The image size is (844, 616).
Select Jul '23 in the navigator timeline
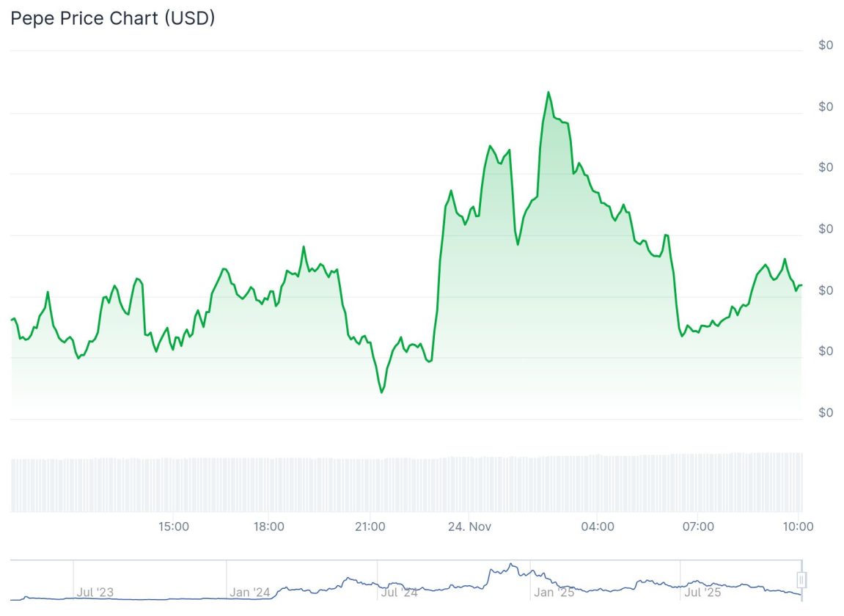95,592
